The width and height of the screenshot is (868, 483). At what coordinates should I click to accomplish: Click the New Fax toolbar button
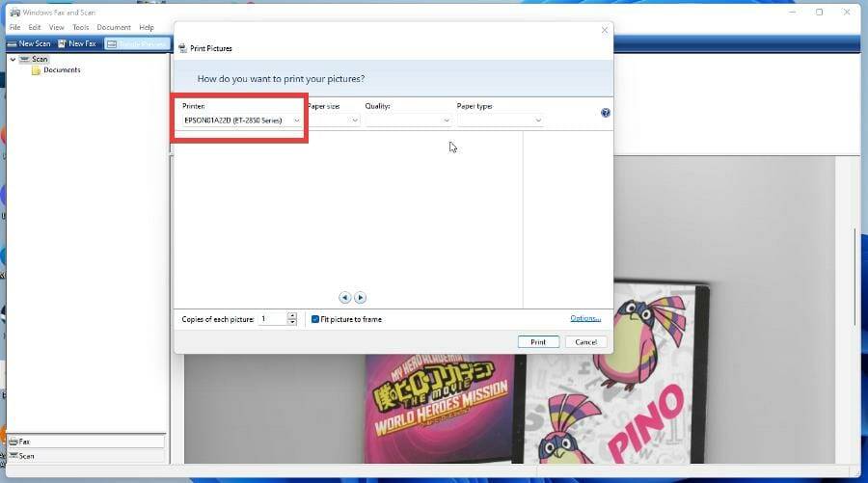77,43
